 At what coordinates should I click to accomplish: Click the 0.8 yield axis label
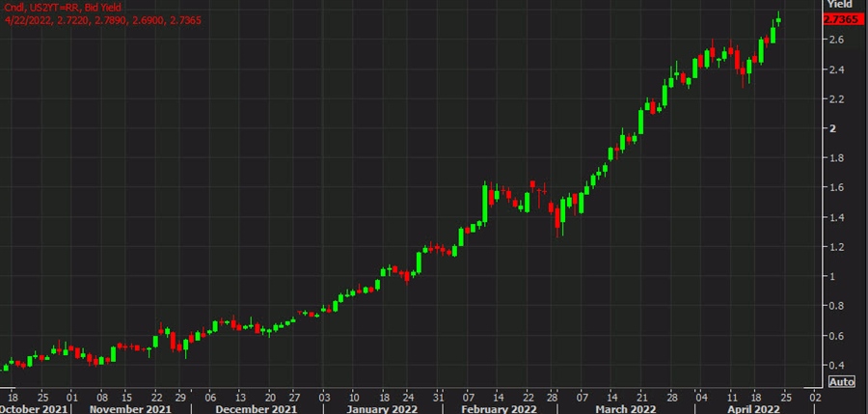836,306
